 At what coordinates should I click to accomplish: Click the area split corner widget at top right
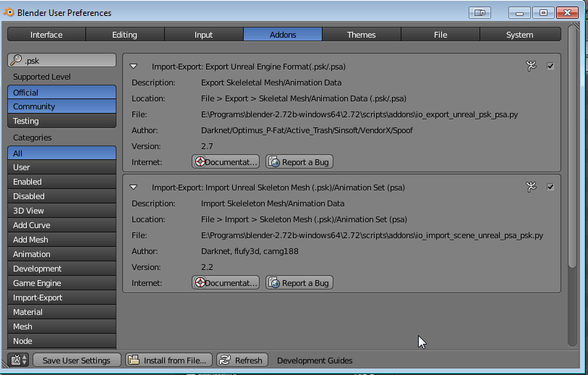[x=575, y=27]
